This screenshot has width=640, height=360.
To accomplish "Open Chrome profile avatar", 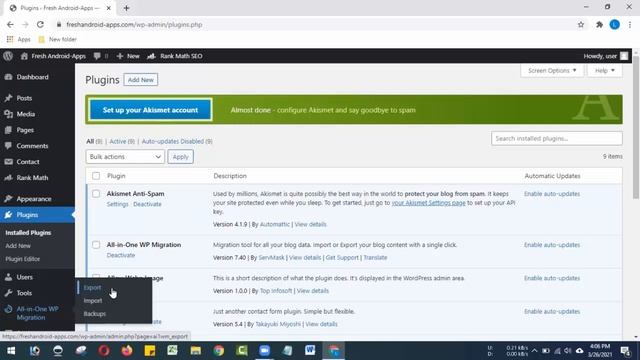I will pos(615,24).
